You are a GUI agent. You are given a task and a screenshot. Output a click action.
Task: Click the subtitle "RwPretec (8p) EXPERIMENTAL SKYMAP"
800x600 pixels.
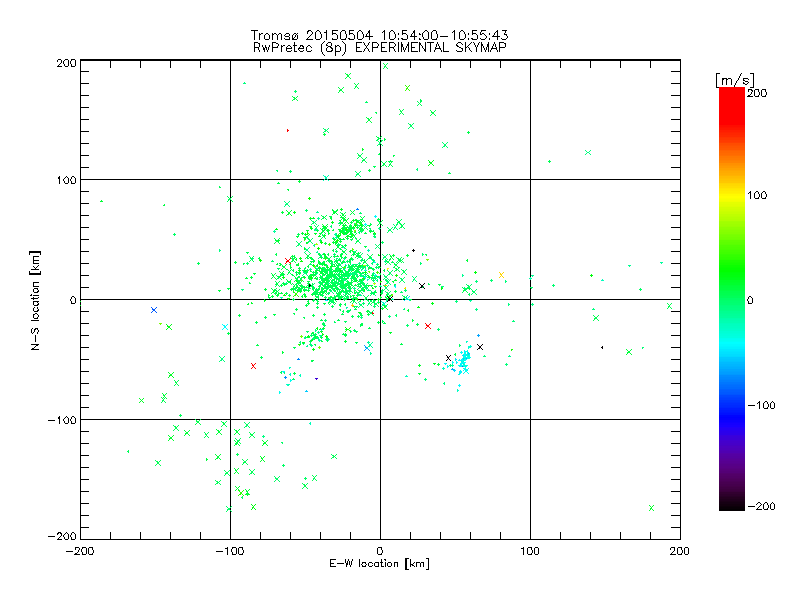click(x=379, y=48)
